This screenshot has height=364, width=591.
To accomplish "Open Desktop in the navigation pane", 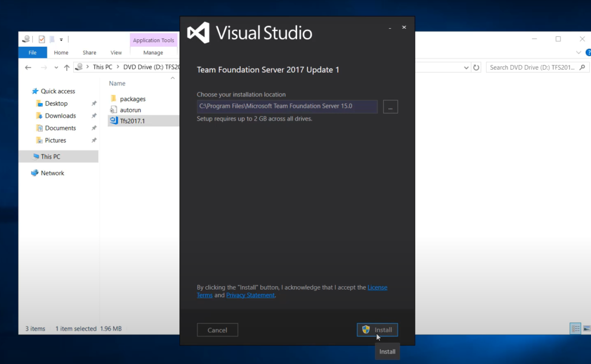I will (x=56, y=104).
